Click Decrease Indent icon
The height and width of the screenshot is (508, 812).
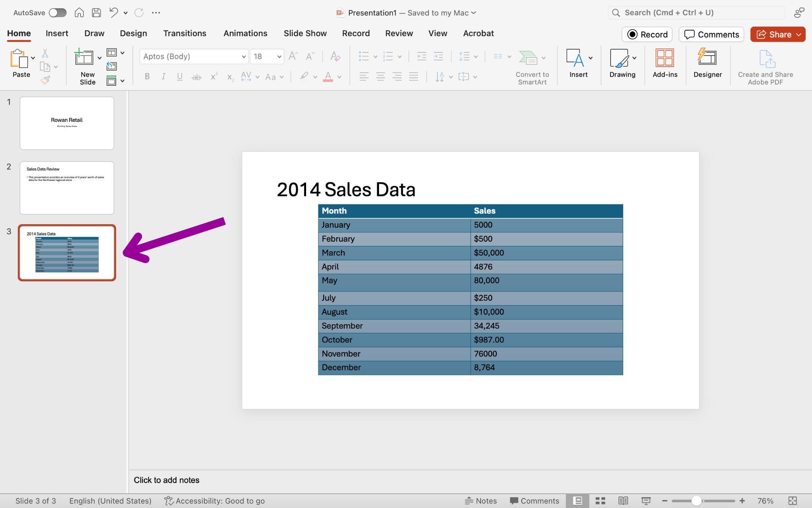pos(422,56)
